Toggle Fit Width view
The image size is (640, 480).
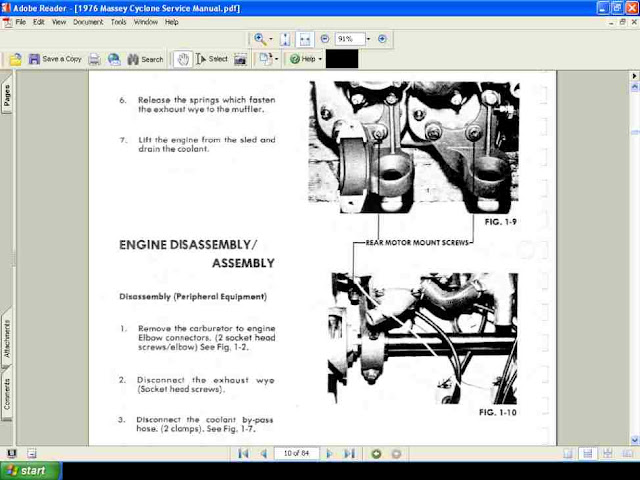[x=305, y=39]
